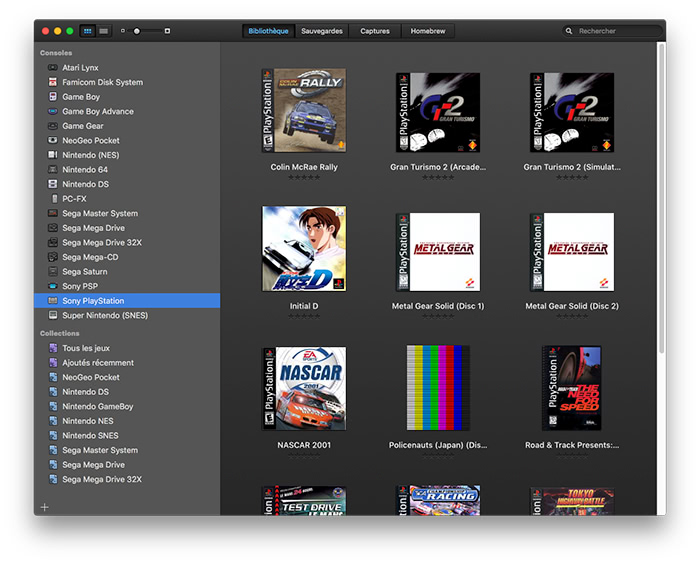Click the Sega Saturn console icon
The width and height of the screenshot is (700, 564).
point(53,272)
